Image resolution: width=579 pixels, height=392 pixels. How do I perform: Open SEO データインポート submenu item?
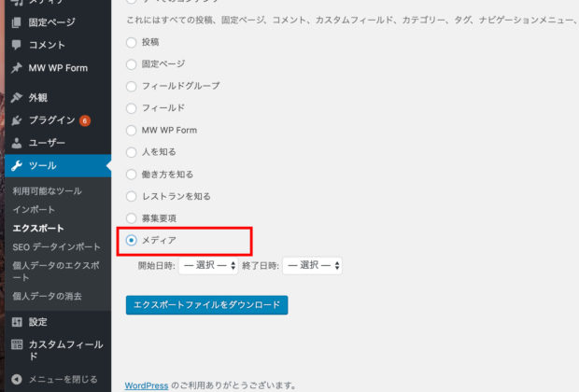(x=56, y=246)
